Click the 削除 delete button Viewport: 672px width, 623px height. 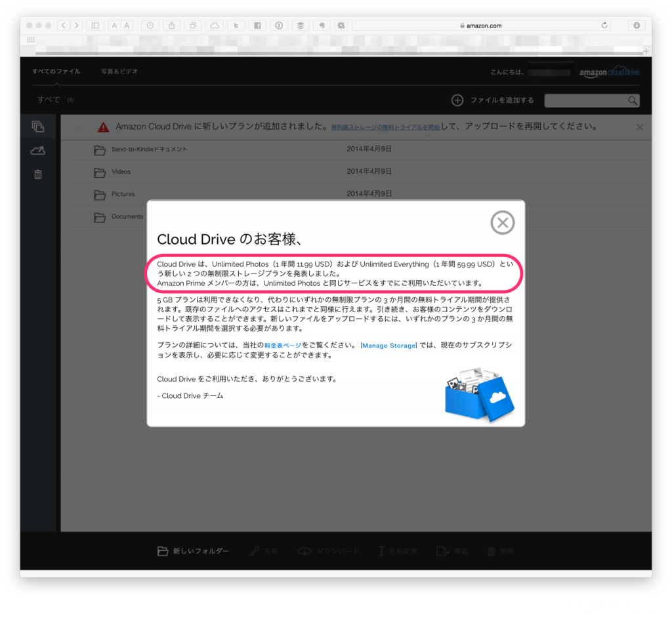(501, 551)
